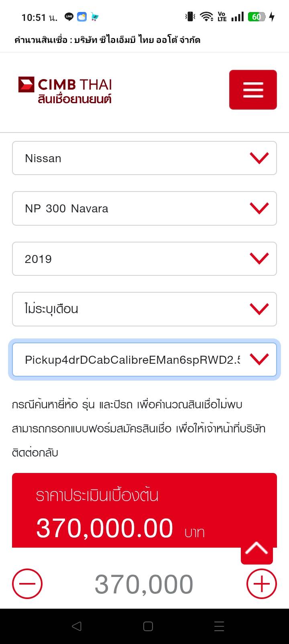Tap the 370,000 amount field
The image size is (289, 644).
pos(144,584)
